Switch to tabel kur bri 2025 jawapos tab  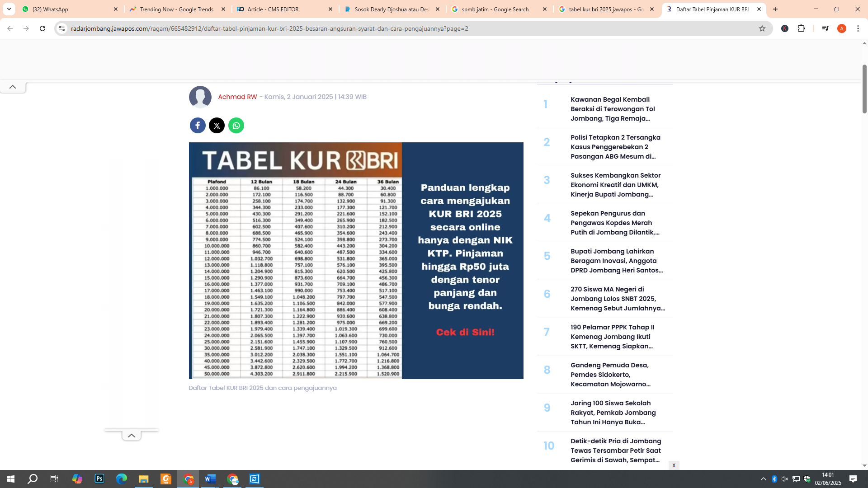[x=605, y=9]
